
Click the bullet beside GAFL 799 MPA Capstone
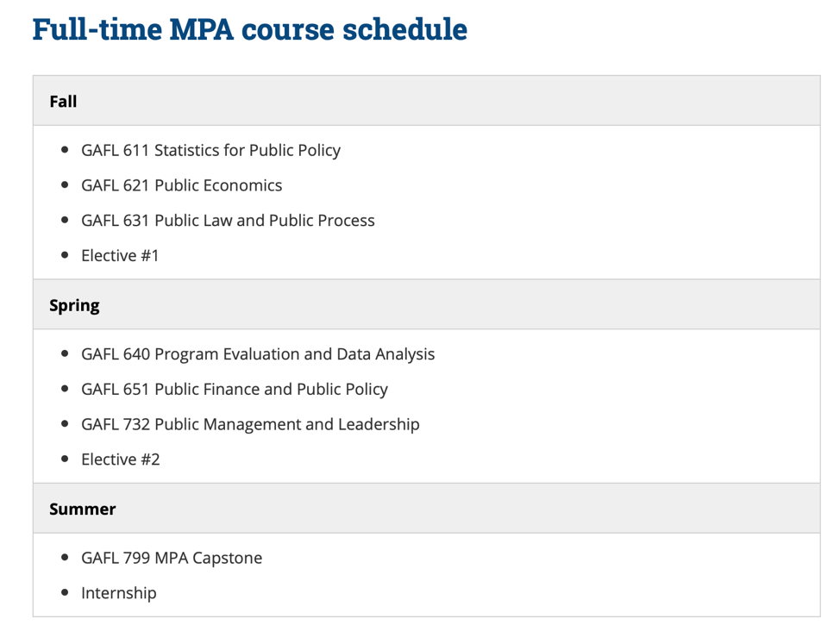65,557
